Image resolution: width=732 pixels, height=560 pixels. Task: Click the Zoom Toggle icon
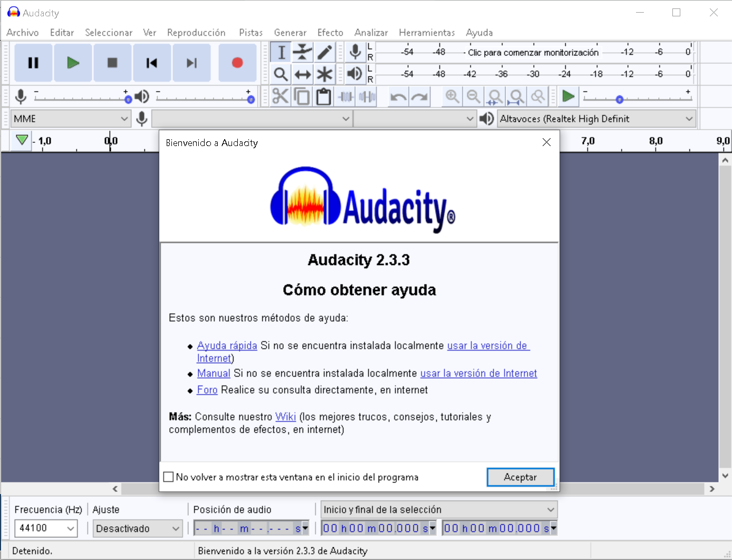tap(538, 96)
